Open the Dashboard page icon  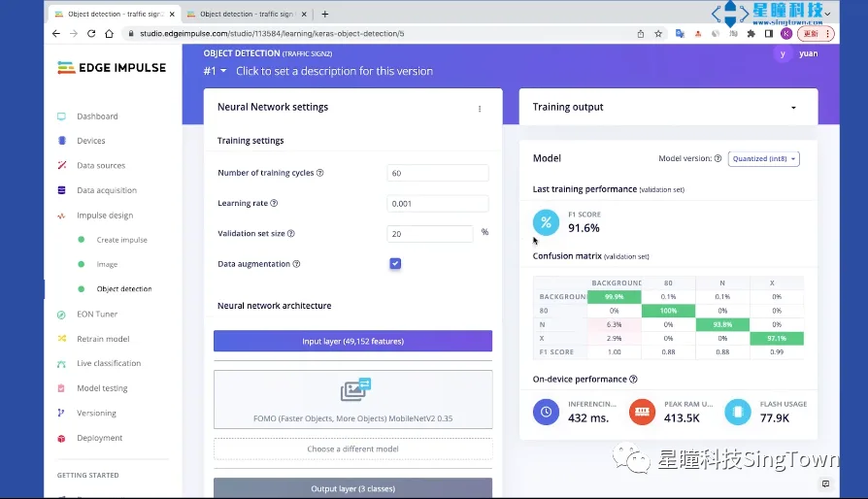61,116
